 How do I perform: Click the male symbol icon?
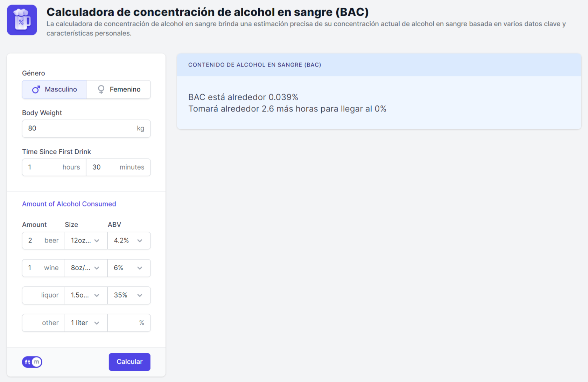(x=36, y=90)
